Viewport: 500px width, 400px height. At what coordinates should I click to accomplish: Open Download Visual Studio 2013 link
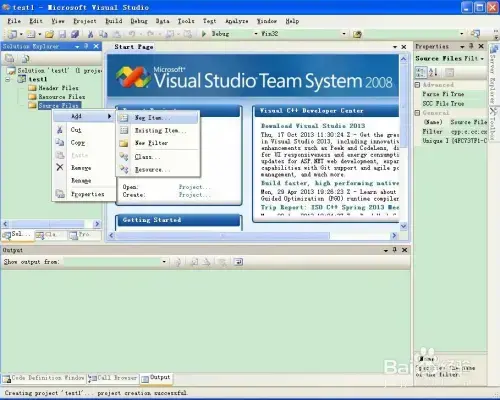point(313,126)
